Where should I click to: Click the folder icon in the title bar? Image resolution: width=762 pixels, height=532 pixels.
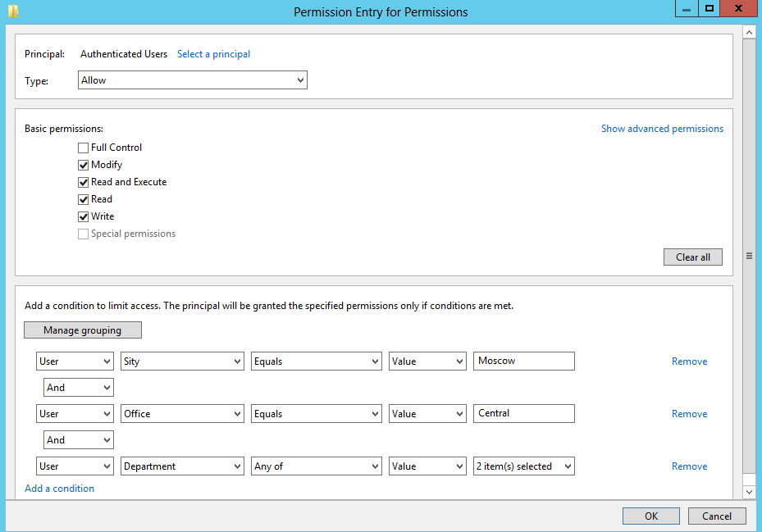(x=13, y=11)
